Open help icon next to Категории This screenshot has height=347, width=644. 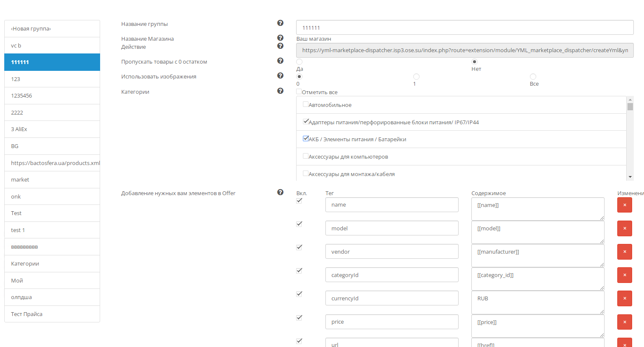[x=280, y=90]
